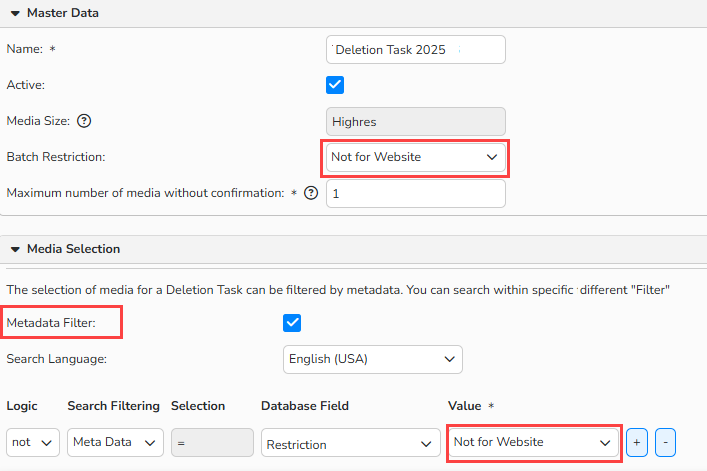The image size is (707, 471).
Task: Open the maximum number of media help icon
Action: [x=311, y=193]
